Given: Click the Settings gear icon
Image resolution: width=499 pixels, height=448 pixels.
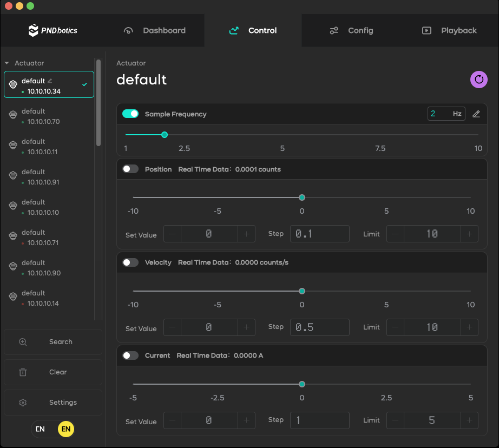Looking at the screenshot, I should (x=23, y=403).
